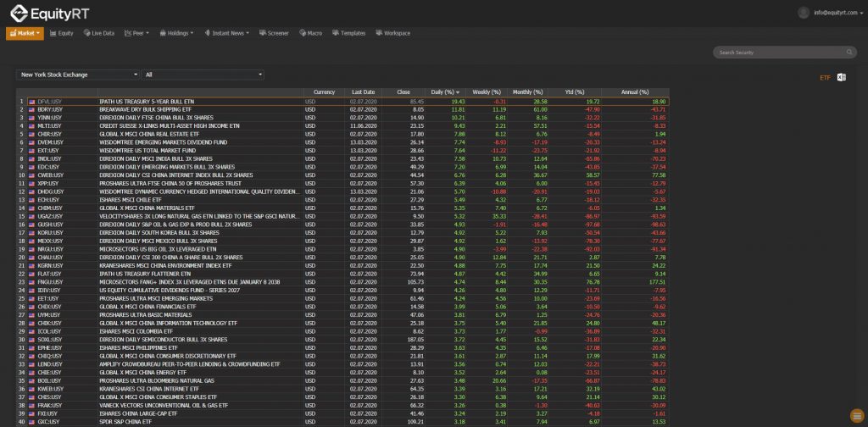The width and height of the screenshot is (868, 427).
Task: Sort by Annual (%) column
Action: coord(635,92)
